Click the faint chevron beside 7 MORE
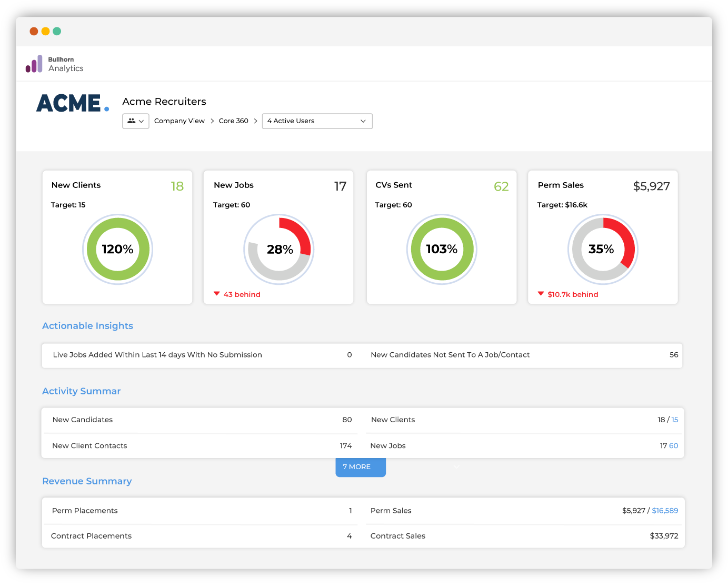The height and width of the screenshot is (586, 728). (x=456, y=466)
